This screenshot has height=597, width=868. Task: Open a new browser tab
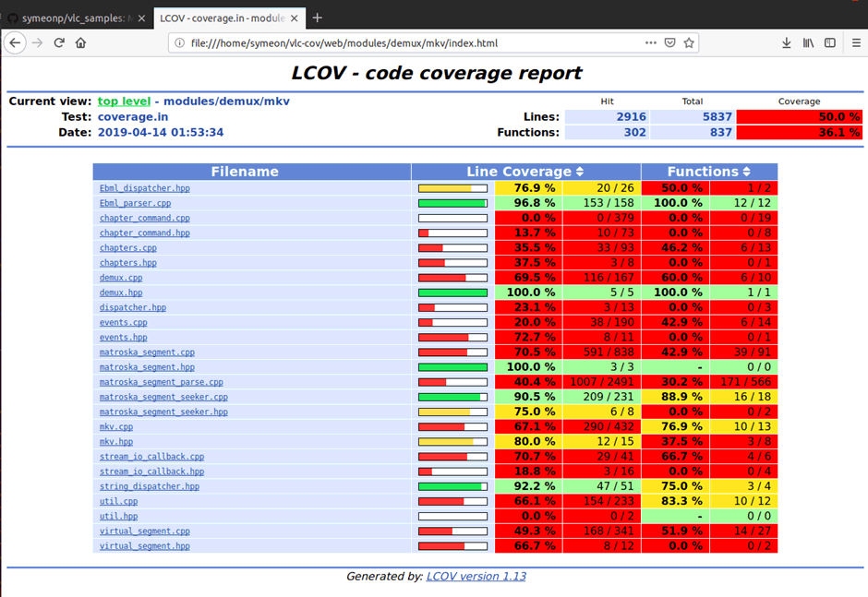pos(317,18)
